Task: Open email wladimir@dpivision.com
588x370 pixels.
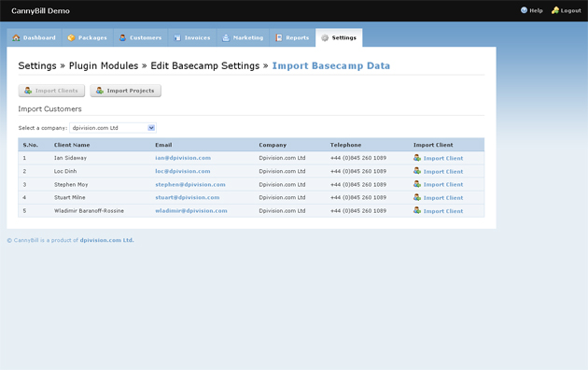Action: point(191,211)
